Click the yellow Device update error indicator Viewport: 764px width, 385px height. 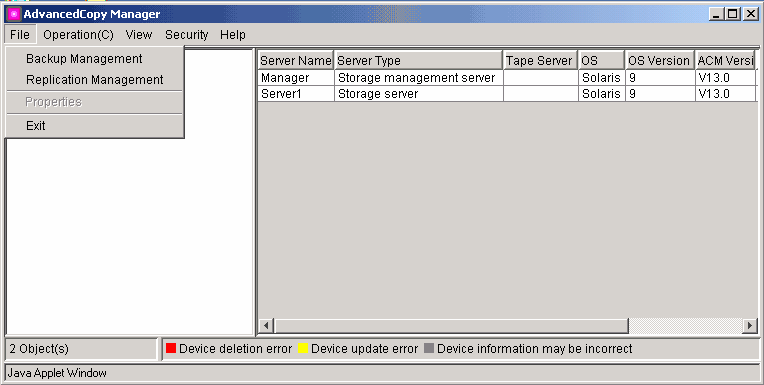[303, 348]
